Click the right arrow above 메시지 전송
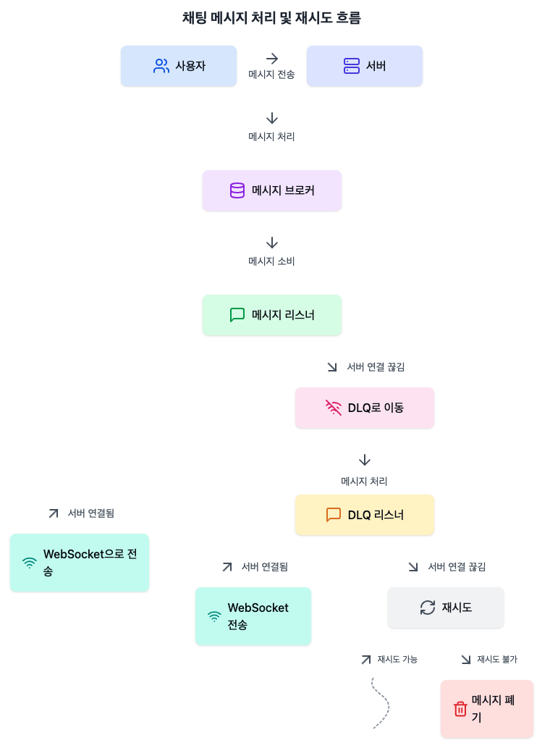Screen dimensions: 550x756 [272, 59]
